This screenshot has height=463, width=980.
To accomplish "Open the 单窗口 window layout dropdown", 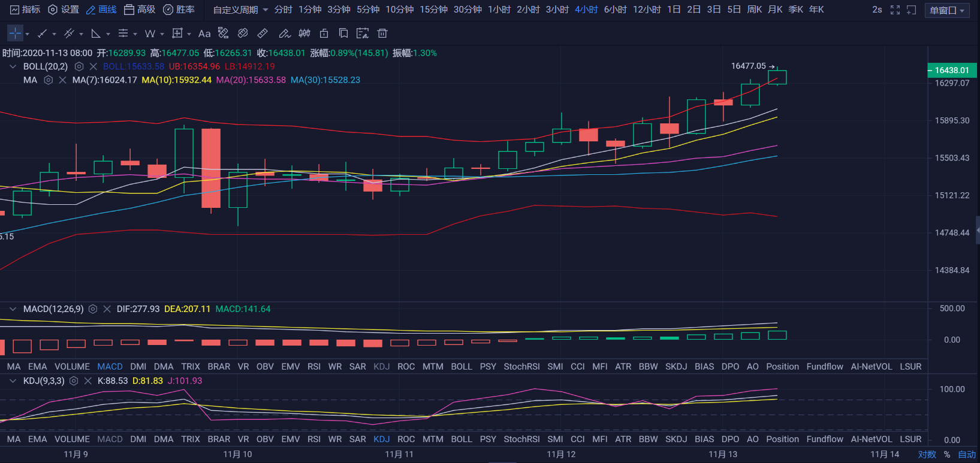I will pyautogui.click(x=947, y=10).
